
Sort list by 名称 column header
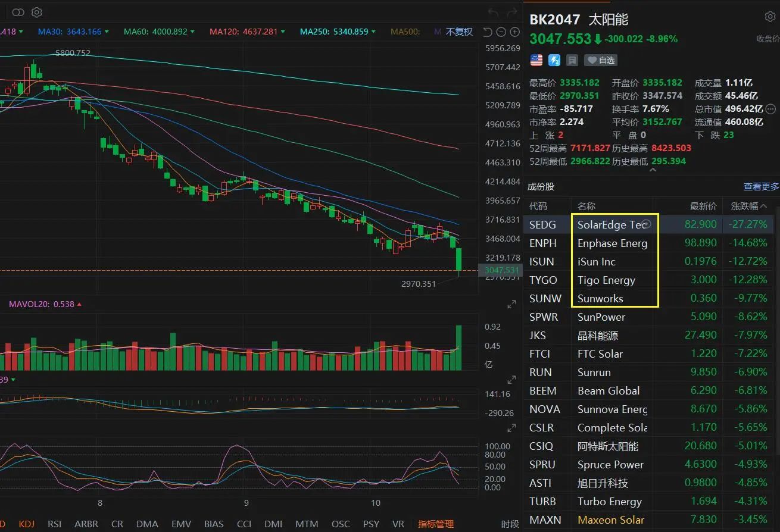586,206
